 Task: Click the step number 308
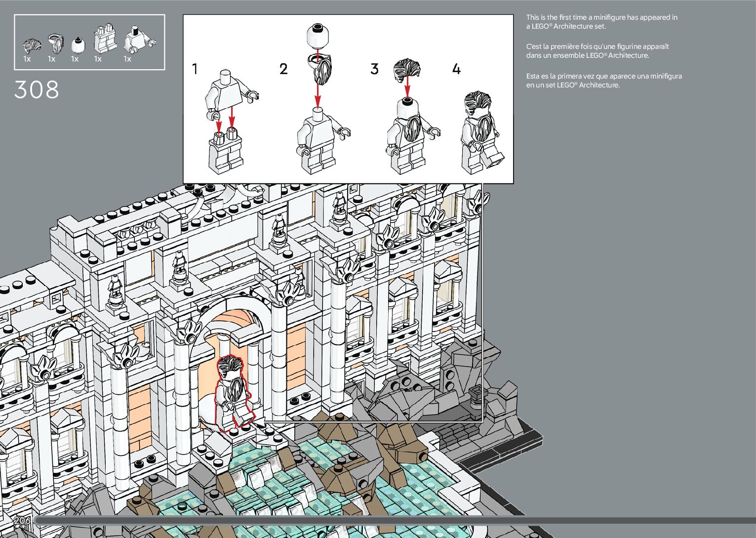click(37, 90)
